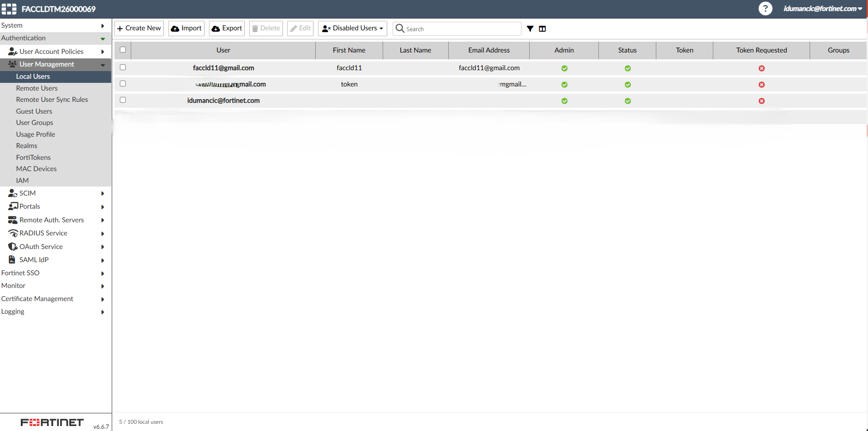Image resolution: width=868 pixels, height=431 pixels.
Task: Open the column settings icon
Action: [542, 29]
